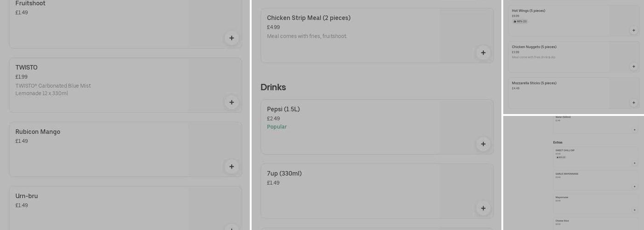Select the Drinks section heading
Viewport: 644px width, 230px height.
[x=273, y=87]
